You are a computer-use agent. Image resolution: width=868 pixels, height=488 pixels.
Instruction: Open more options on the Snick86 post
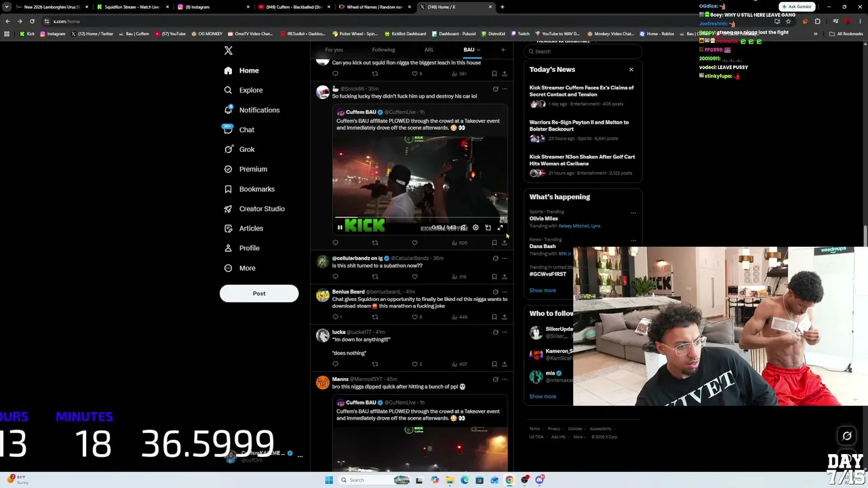pyautogui.click(x=505, y=89)
